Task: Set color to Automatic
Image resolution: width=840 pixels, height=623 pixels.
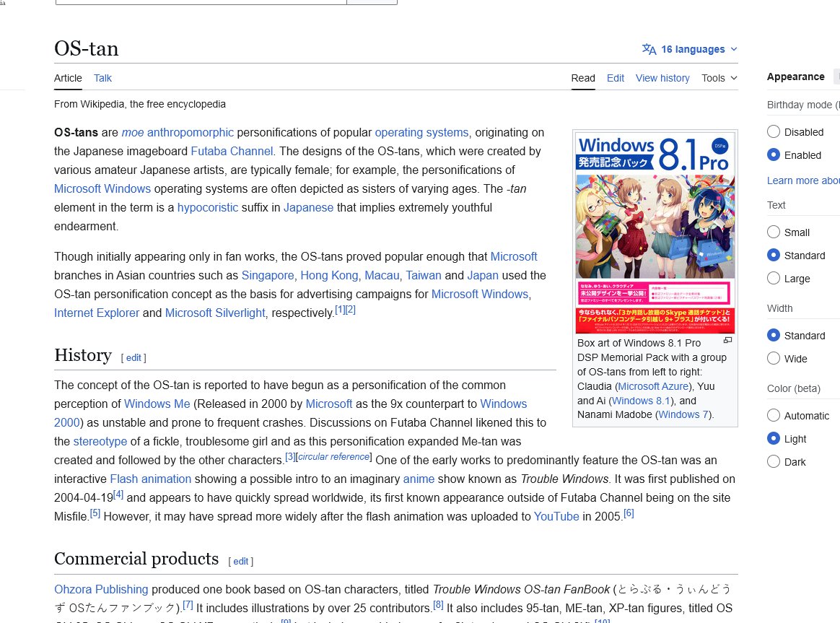Action: [773, 415]
